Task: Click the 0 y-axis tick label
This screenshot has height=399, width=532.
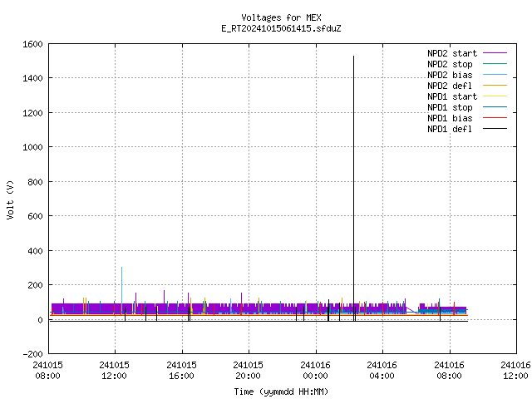Action: point(41,320)
